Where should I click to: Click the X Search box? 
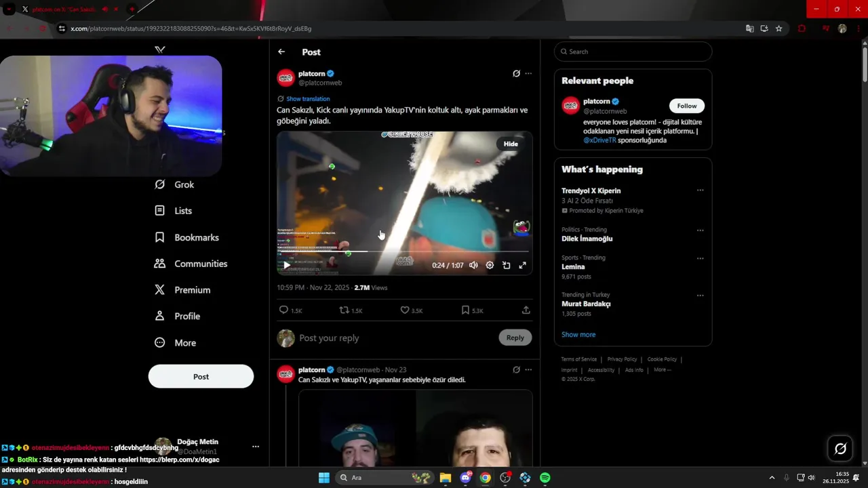tap(633, 52)
